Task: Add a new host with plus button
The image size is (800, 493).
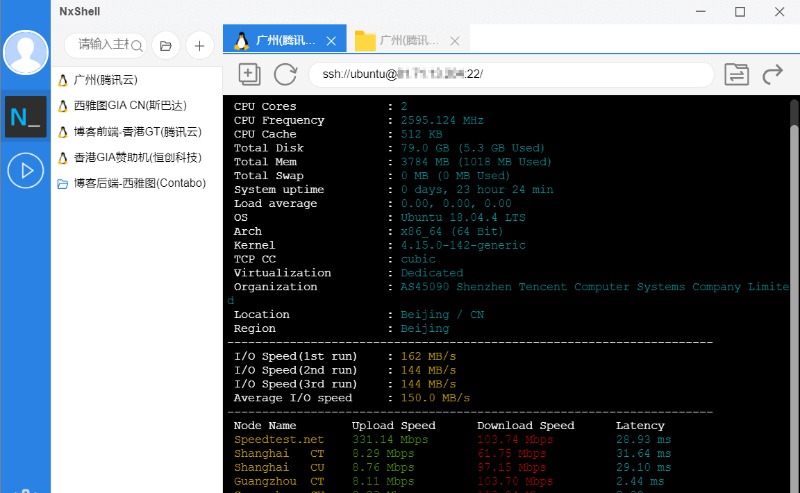Action: tap(199, 46)
